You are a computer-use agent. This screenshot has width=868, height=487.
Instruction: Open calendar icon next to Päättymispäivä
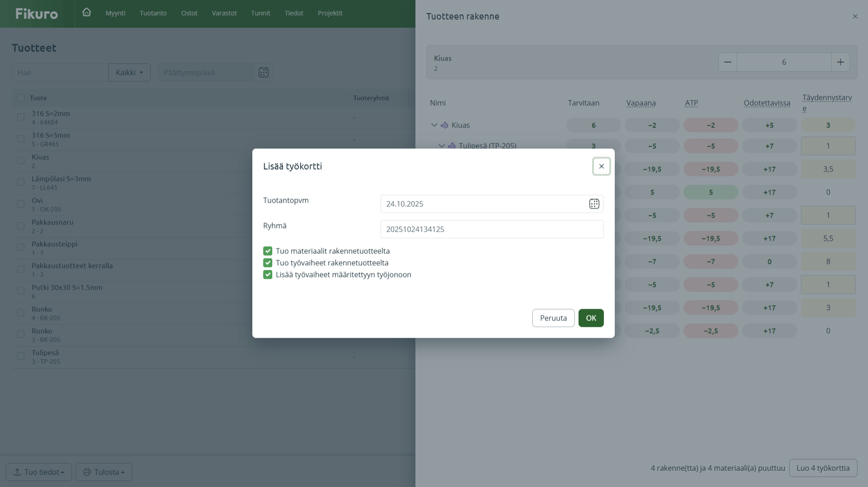[x=263, y=73]
